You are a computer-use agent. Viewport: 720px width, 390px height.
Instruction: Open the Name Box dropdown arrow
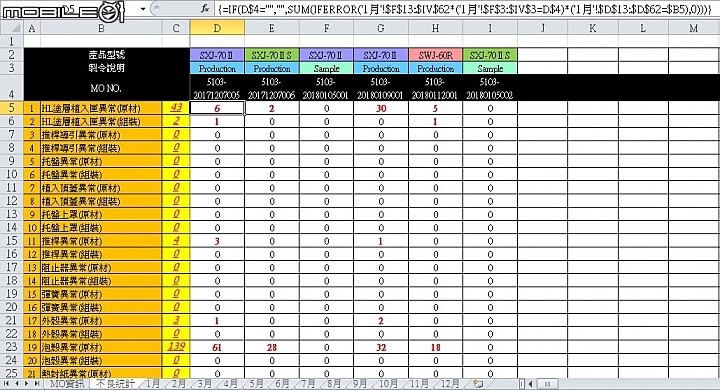tap(143, 9)
